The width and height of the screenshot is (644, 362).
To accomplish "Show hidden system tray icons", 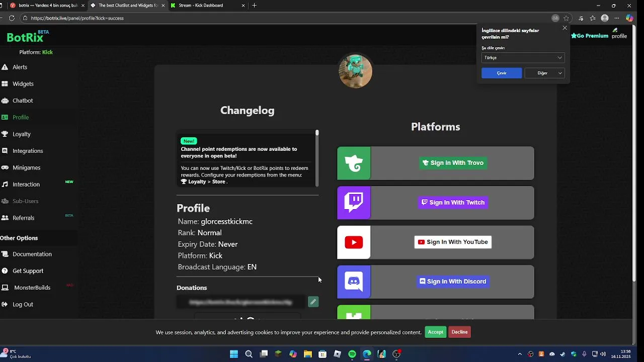I will coord(520,354).
